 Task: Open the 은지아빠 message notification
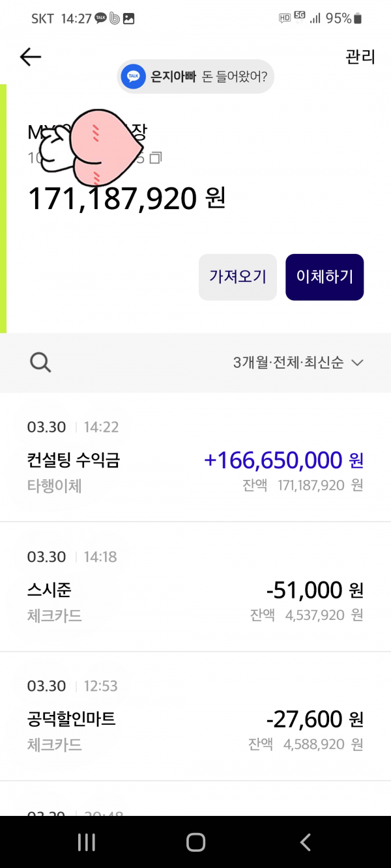pyautogui.click(x=195, y=77)
